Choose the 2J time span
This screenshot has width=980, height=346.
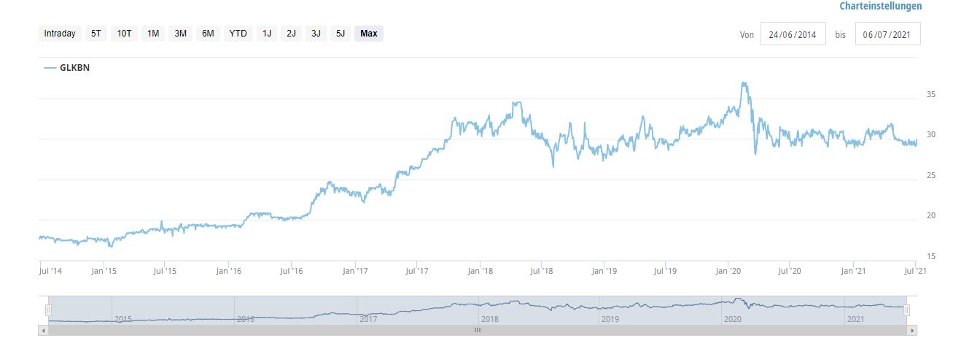[x=291, y=34]
